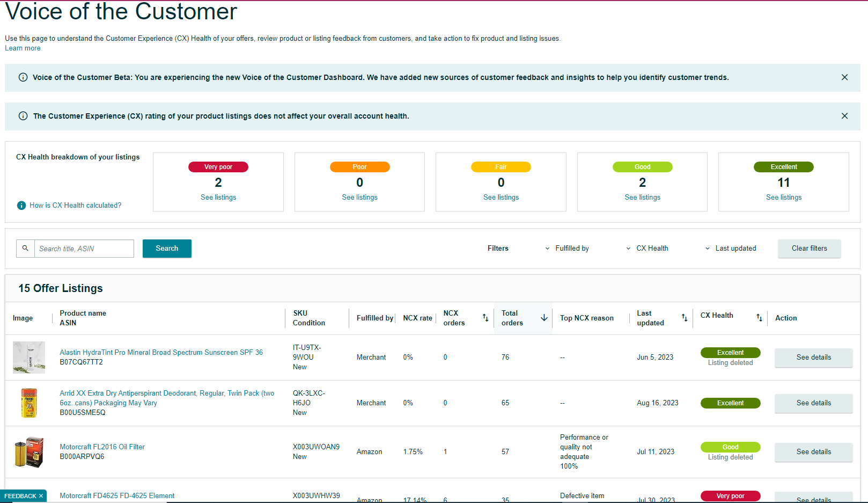Open the Fulfilled by filter dropdown
868x503 pixels.
[x=567, y=249]
